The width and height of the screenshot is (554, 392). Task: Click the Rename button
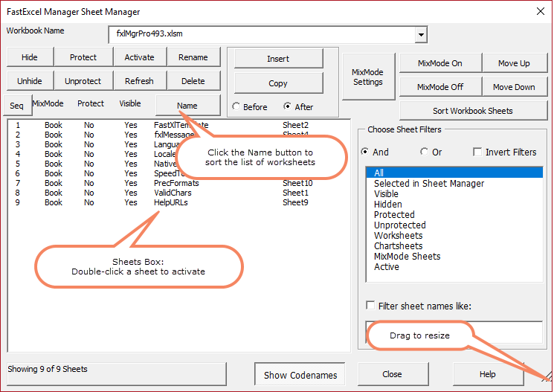[193, 57]
